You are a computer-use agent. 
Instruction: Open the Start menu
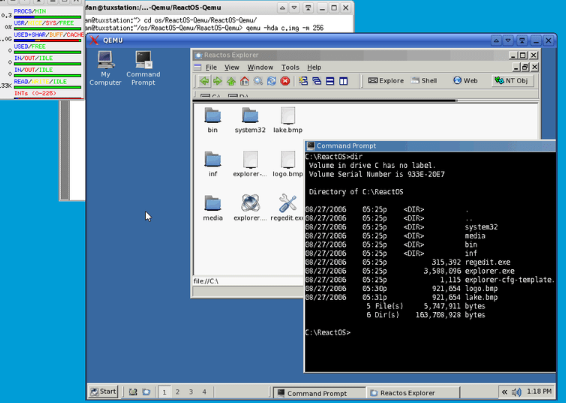coord(103,392)
